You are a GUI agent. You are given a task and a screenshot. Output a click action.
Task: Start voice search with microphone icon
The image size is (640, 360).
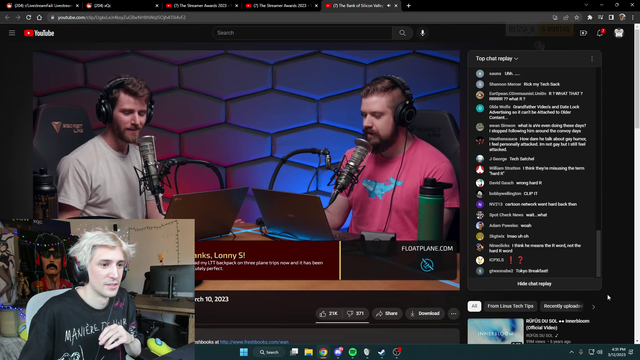422,33
